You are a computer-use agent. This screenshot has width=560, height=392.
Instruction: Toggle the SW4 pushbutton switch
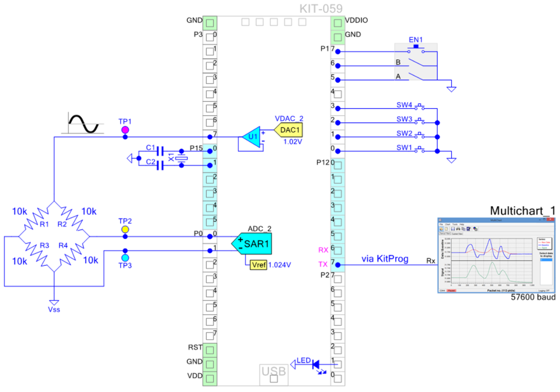[x=419, y=106]
